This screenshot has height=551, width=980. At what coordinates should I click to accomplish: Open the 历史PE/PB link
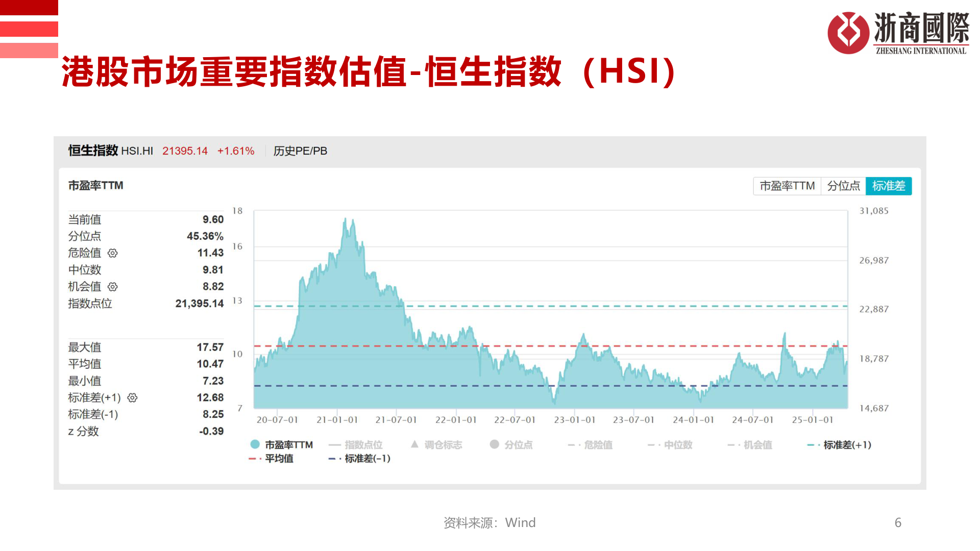pyautogui.click(x=300, y=151)
